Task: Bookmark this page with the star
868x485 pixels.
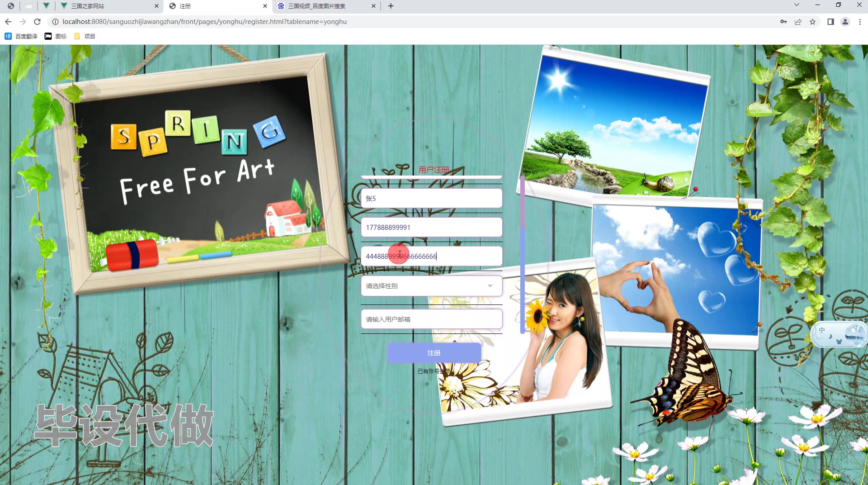Action: coord(812,22)
